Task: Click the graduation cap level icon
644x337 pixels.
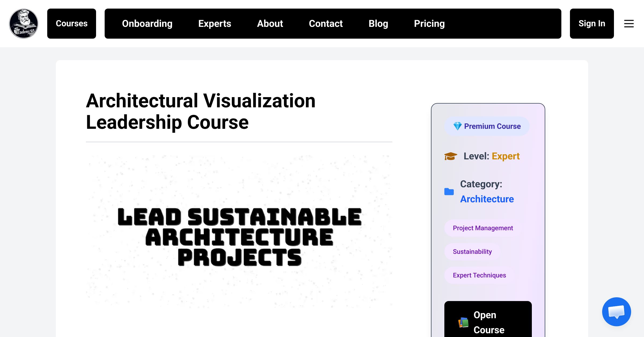Action: [x=451, y=156]
